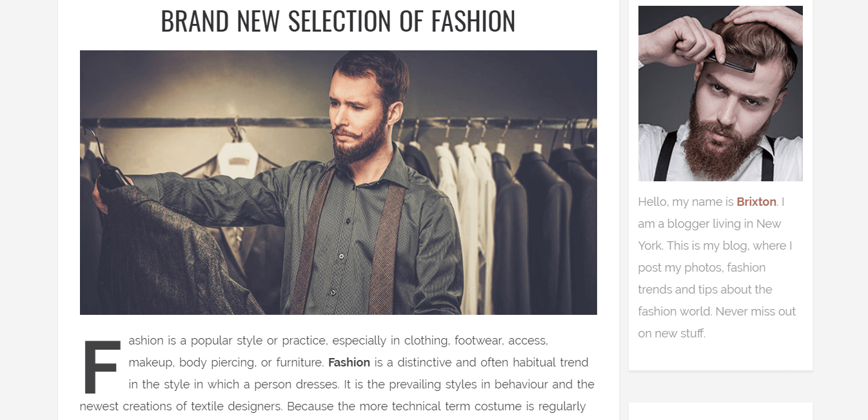Click the word "footwear" in the first line
The height and width of the screenshot is (420, 868).
pyautogui.click(x=480, y=341)
